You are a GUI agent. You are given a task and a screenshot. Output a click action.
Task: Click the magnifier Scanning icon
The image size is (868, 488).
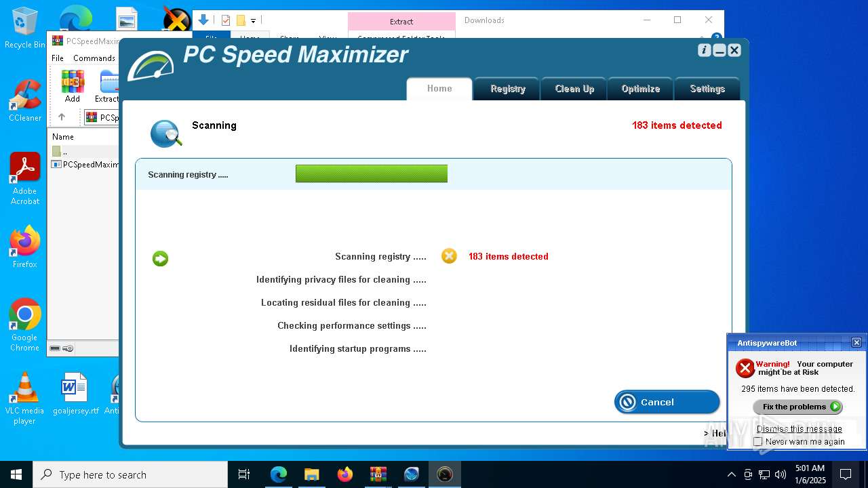[166, 134]
